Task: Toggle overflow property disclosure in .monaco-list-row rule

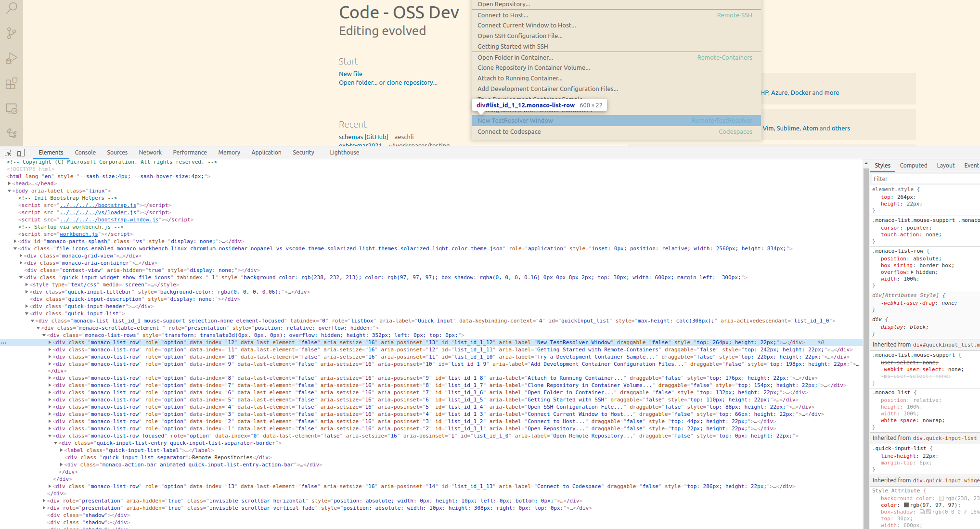Action: coord(912,272)
